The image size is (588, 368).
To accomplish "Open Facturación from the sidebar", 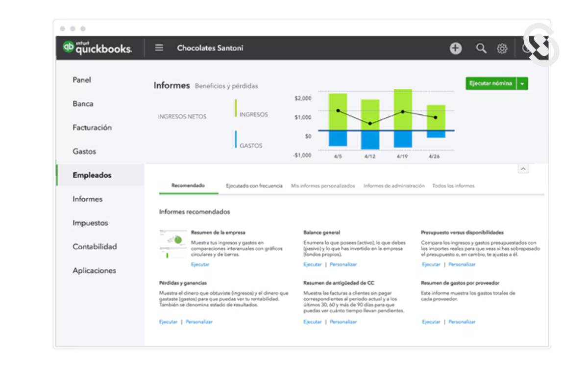I will 92,128.
